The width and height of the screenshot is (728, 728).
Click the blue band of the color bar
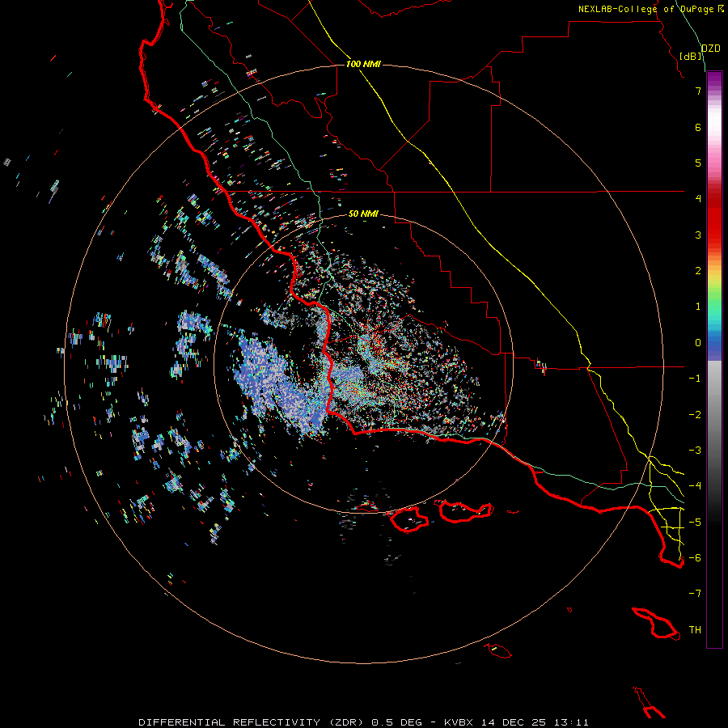pos(714,346)
